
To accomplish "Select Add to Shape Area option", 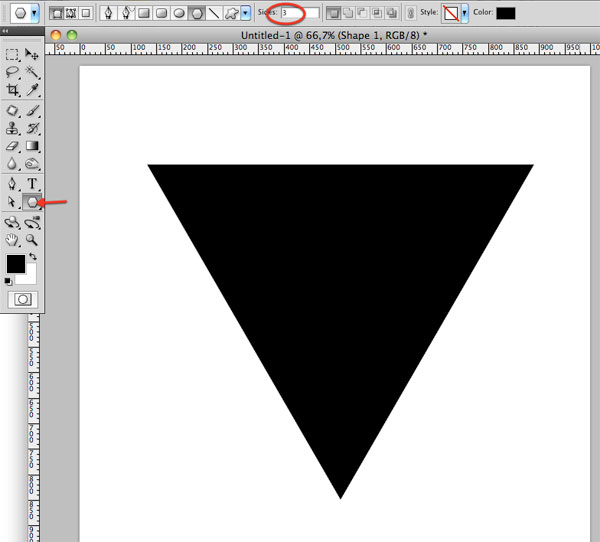I will tap(348, 13).
